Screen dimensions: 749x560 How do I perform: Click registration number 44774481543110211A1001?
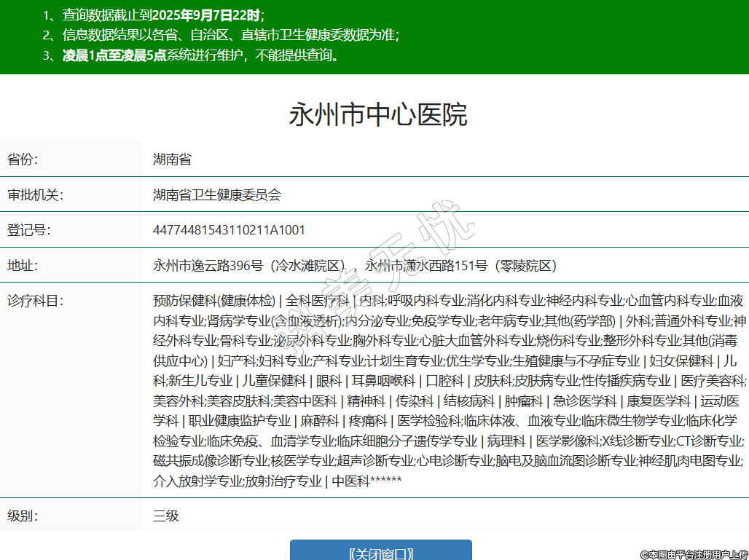pyautogui.click(x=229, y=230)
